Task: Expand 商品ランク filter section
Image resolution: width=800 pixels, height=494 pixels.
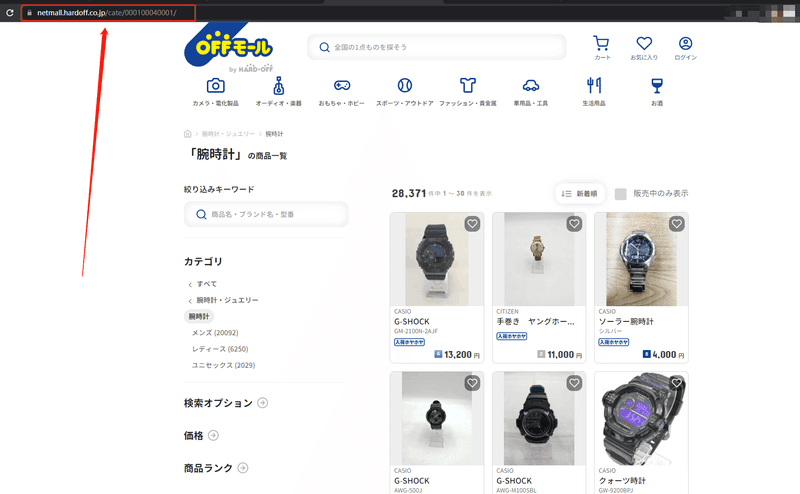Action: [x=243, y=467]
